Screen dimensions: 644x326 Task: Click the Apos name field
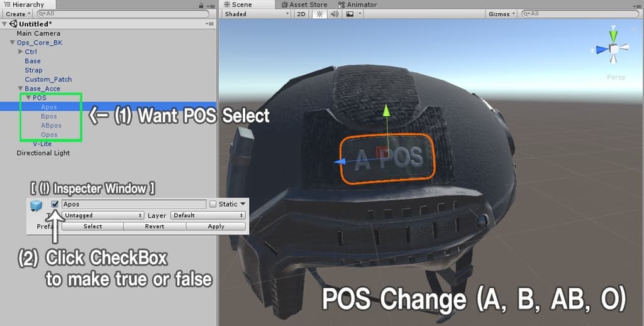pyautogui.click(x=134, y=204)
